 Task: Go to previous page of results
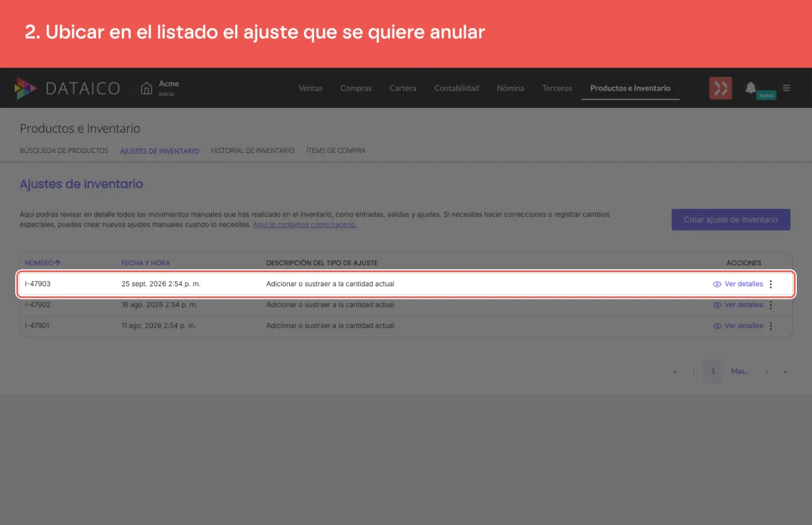(694, 371)
